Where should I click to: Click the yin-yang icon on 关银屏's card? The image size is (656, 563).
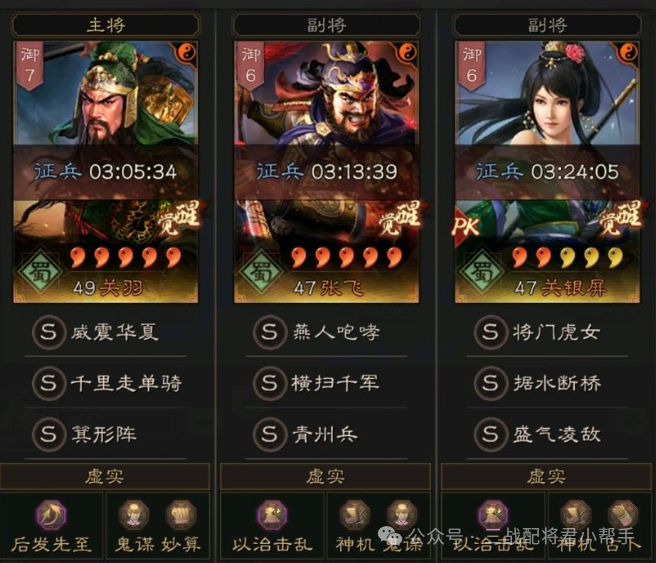click(628, 52)
